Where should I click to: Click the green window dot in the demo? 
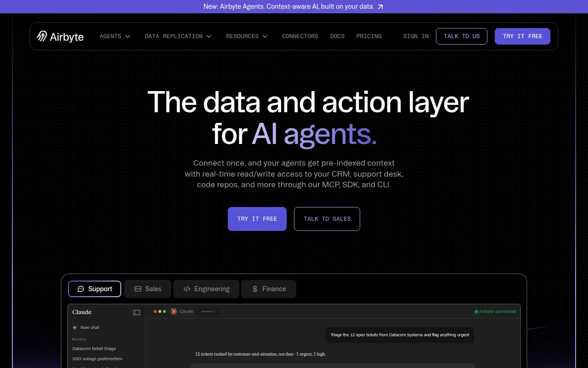tap(164, 311)
